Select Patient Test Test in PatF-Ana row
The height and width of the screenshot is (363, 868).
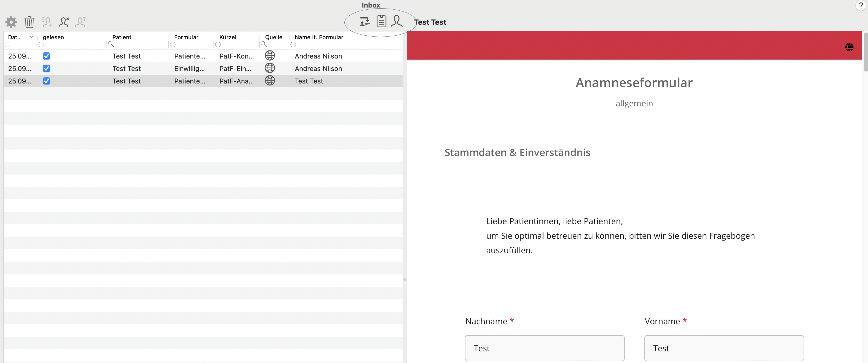tap(126, 81)
